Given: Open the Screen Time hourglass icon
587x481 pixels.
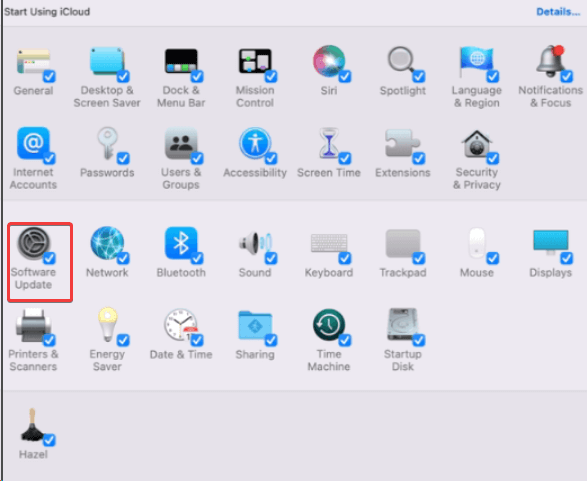Looking at the screenshot, I should pyautogui.click(x=329, y=143).
